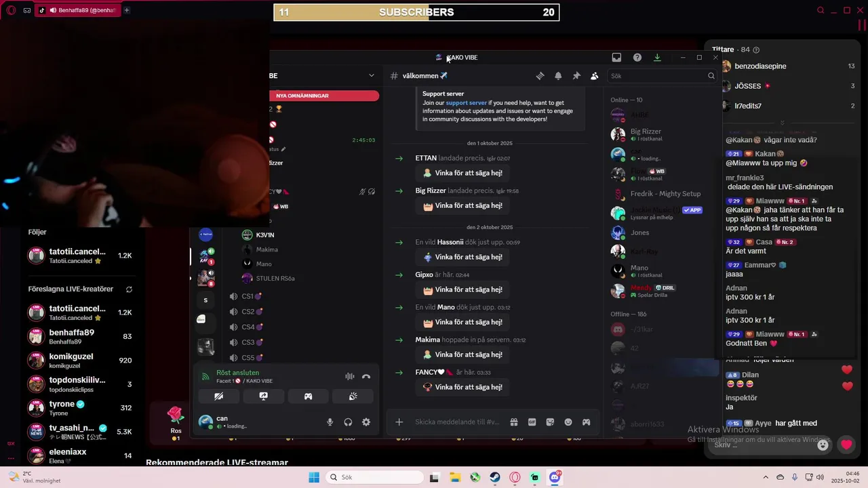Wave to Gipxo with Vinka button

pyautogui.click(x=462, y=289)
